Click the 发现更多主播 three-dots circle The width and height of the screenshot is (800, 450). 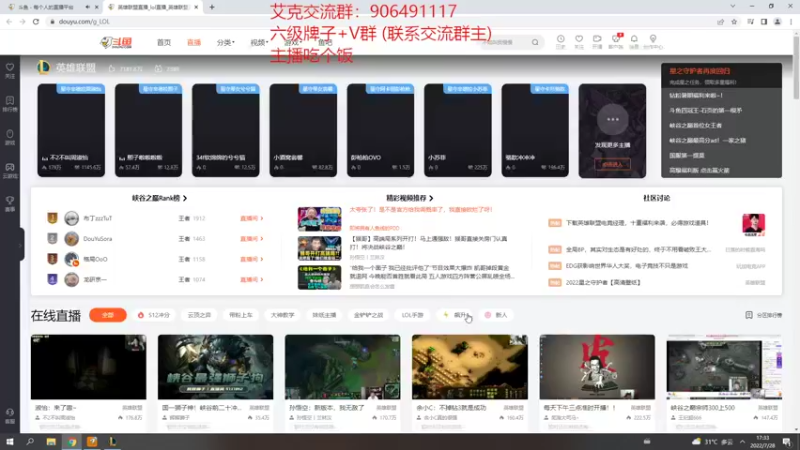tap(612, 119)
